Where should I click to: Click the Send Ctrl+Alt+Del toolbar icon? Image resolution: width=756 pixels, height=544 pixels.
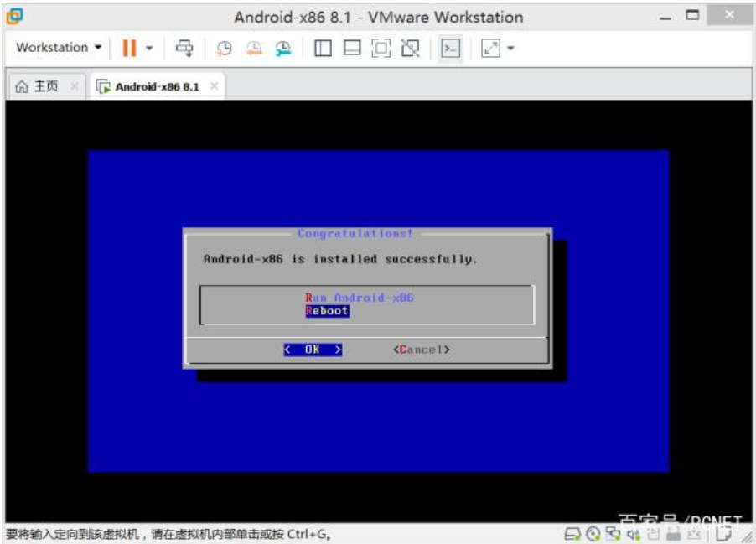[184, 48]
